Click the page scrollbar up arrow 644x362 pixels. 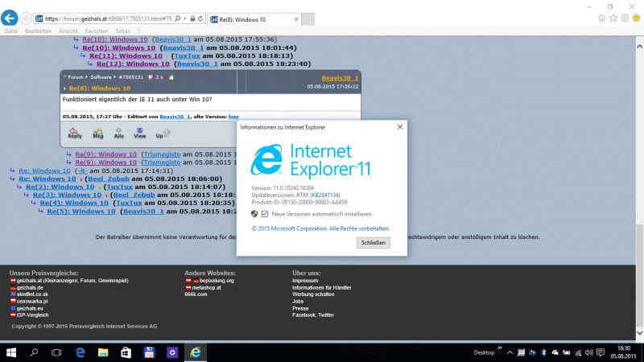click(639, 47)
